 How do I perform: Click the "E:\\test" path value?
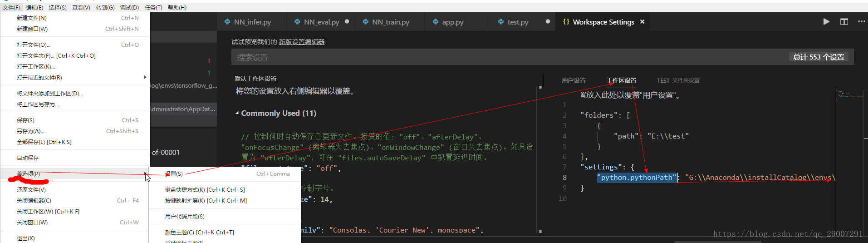668,136
